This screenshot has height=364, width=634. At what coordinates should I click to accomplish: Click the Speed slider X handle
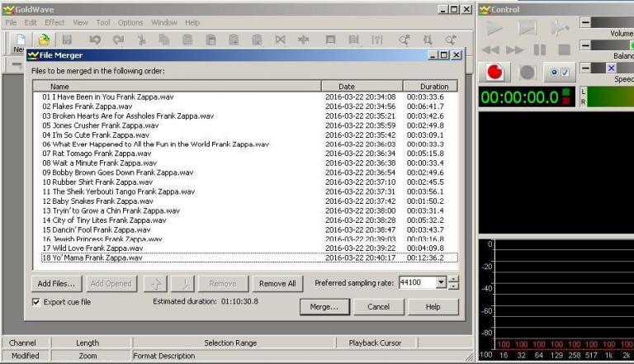tap(611, 68)
